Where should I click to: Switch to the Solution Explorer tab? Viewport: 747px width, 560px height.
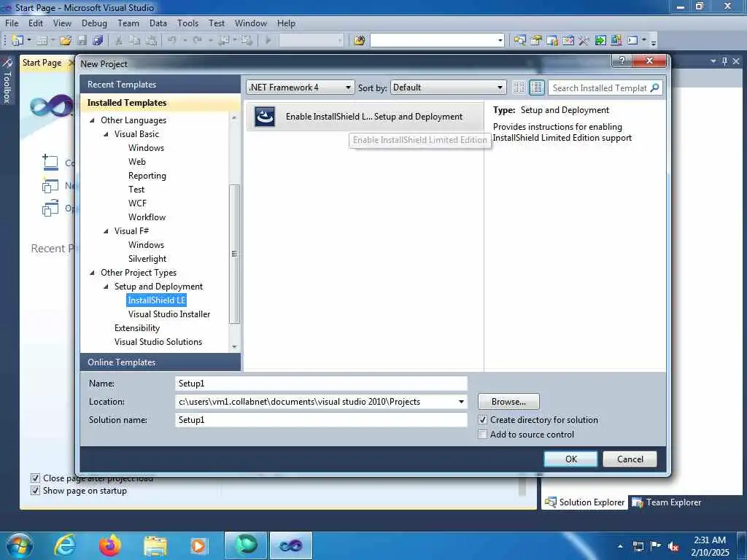click(584, 502)
